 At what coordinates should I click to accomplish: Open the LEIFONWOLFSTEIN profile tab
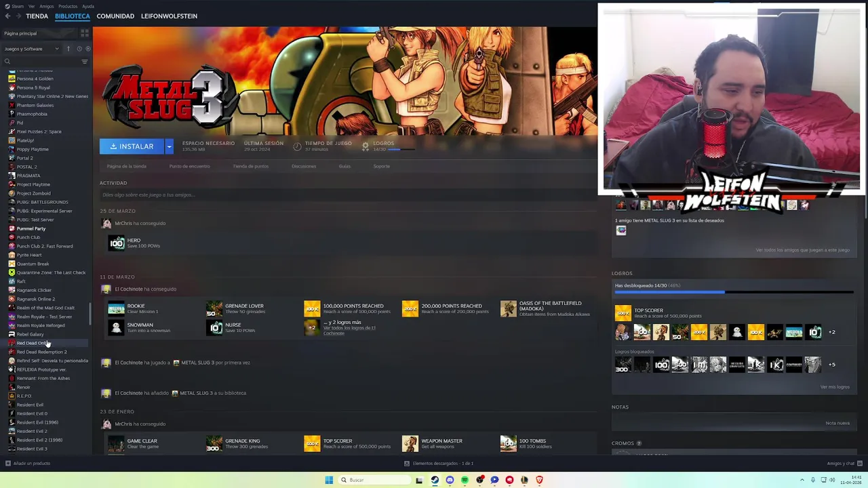click(x=169, y=16)
